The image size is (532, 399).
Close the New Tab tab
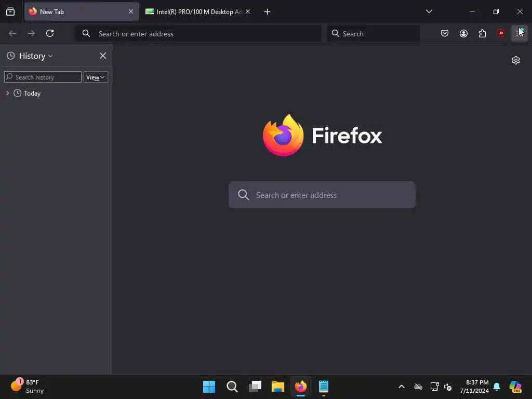(131, 11)
